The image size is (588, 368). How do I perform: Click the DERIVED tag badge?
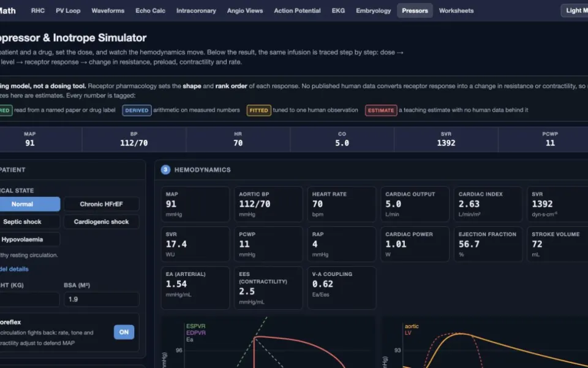coord(137,110)
